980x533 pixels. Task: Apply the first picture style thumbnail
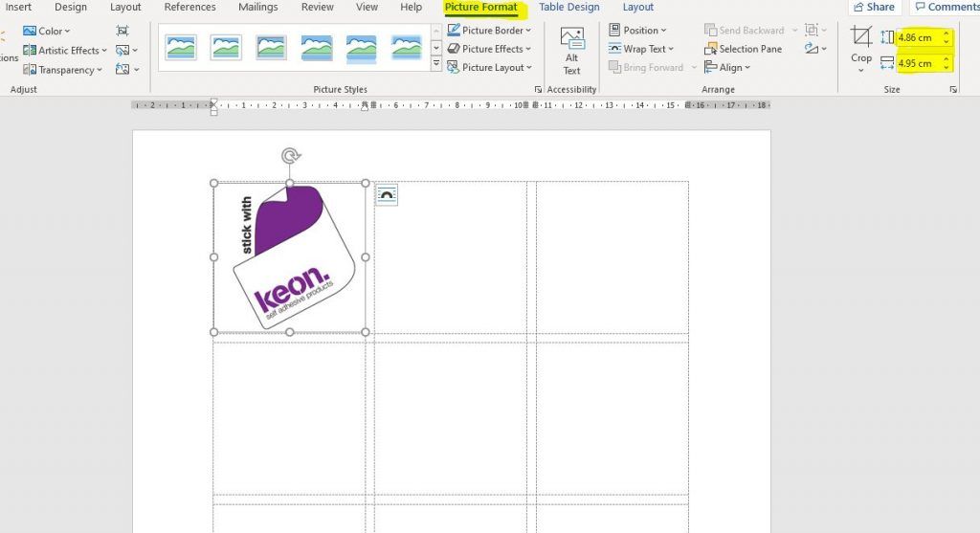tap(181, 48)
